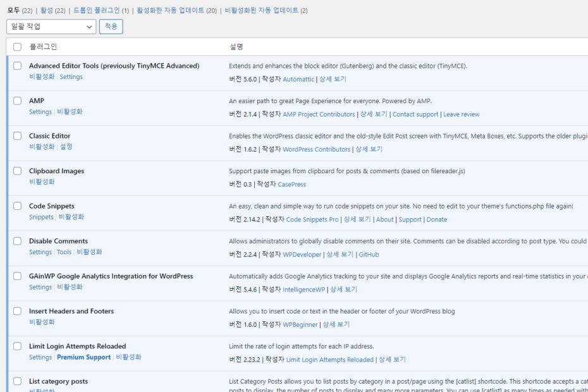Image resolution: width=588 pixels, height=392 pixels.
Task: Open Settings under Limit Login Attempts Reloaded
Action: click(40, 357)
